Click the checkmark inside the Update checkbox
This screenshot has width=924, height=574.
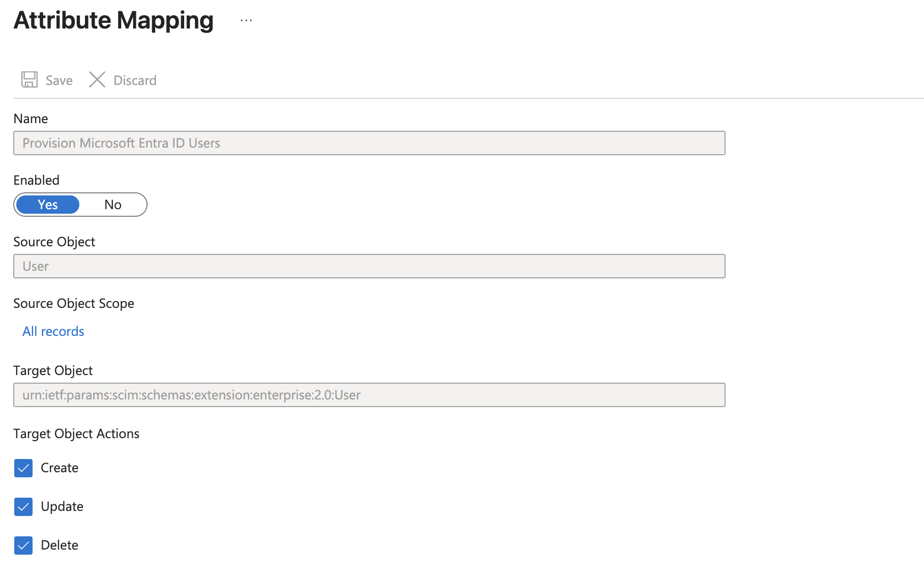23,507
